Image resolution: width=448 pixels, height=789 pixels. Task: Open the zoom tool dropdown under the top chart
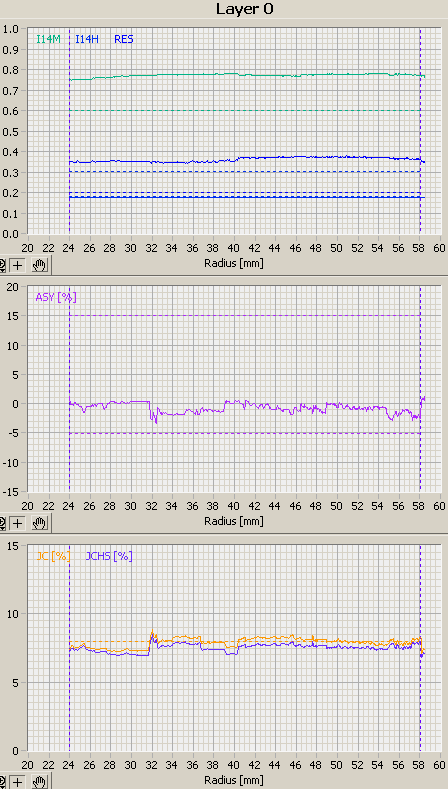pyautogui.click(x=3, y=265)
